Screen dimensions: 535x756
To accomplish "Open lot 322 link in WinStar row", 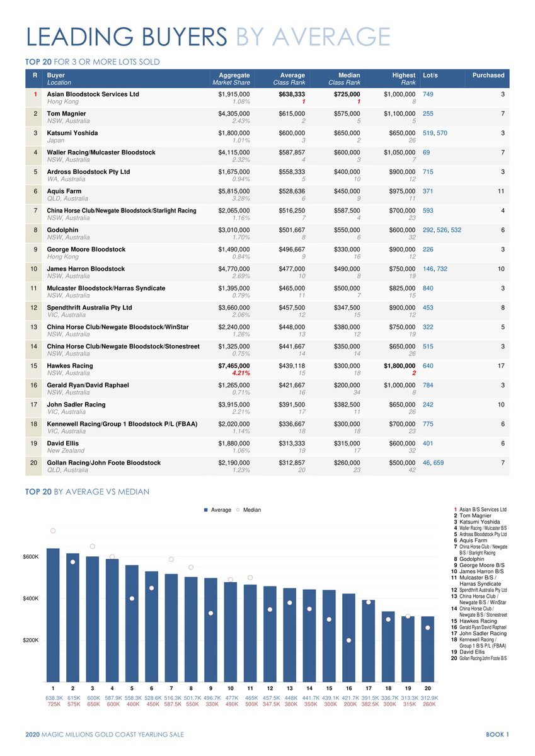I will (428, 327).
